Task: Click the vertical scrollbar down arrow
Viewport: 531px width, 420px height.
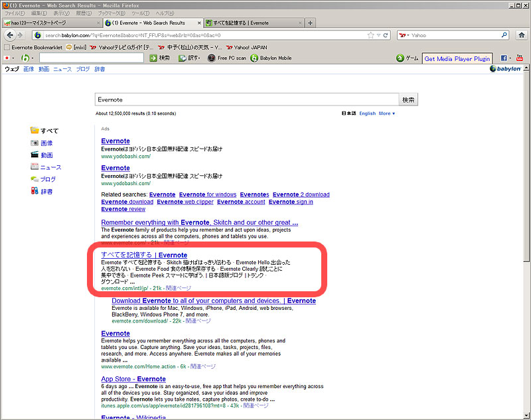Action: pyautogui.click(x=526, y=415)
